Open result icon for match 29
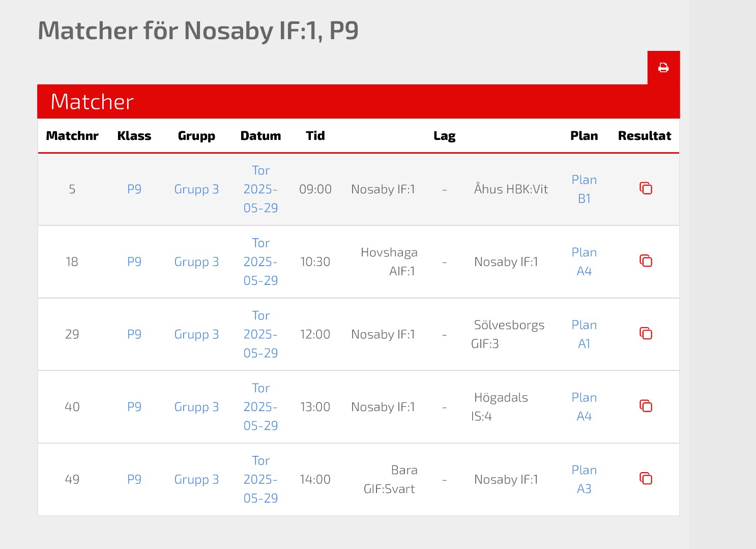 (646, 334)
